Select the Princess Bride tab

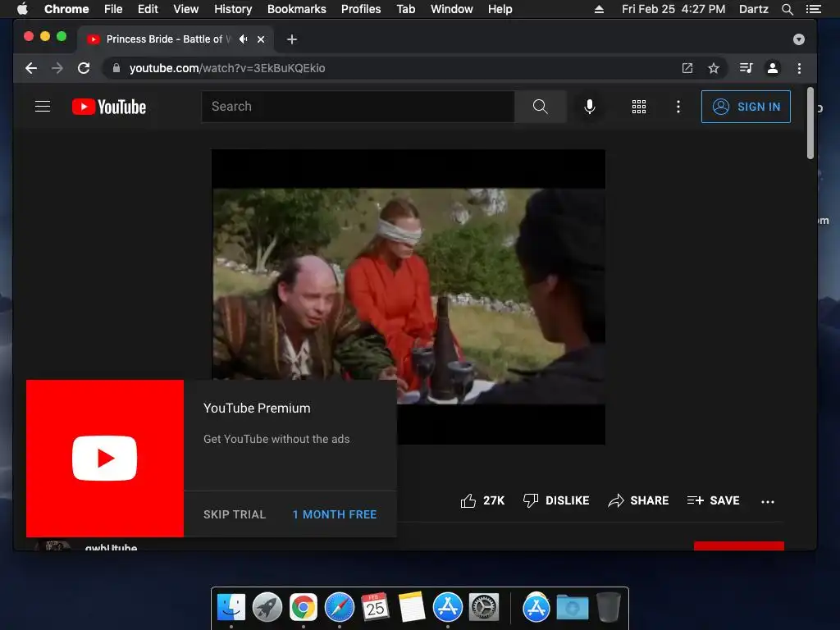coord(176,39)
